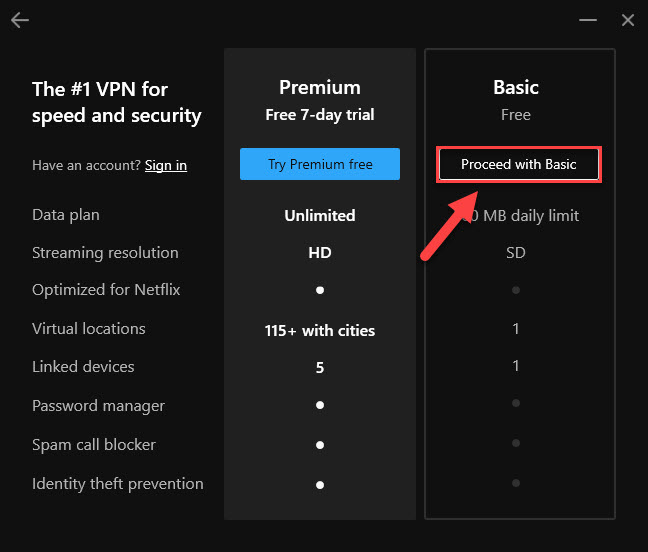Go back using the arrow icon
This screenshot has height=552, width=648.
20,20
